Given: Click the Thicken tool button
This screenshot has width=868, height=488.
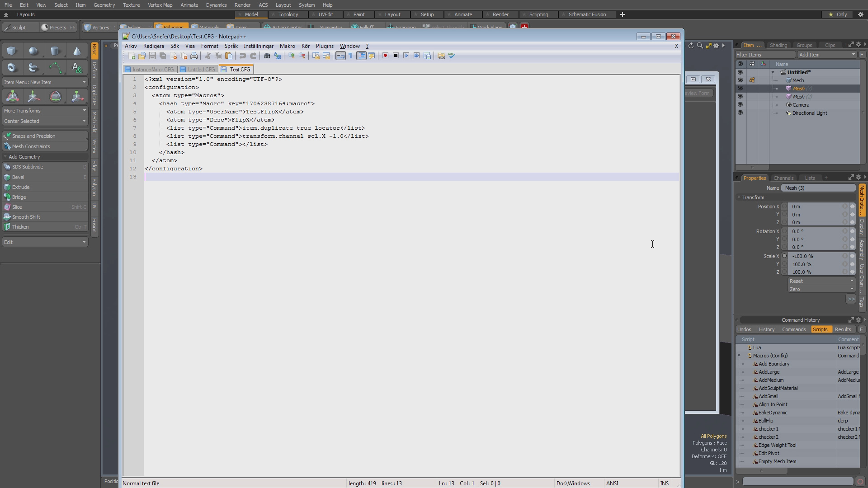Looking at the screenshot, I should coord(20,227).
